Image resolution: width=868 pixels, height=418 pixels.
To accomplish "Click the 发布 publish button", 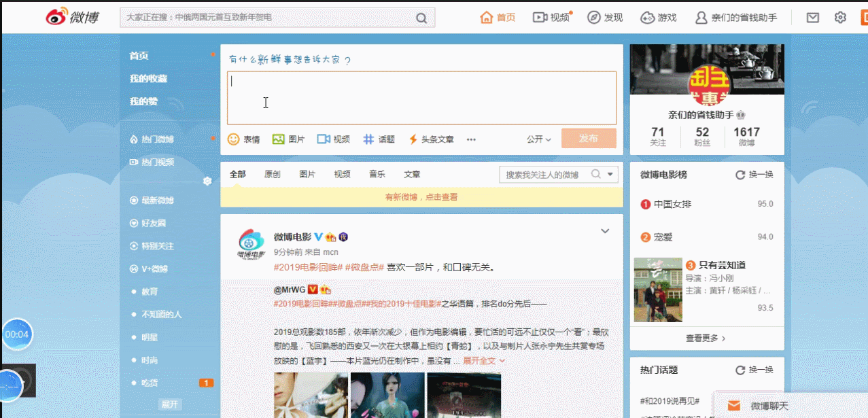I will tap(589, 139).
